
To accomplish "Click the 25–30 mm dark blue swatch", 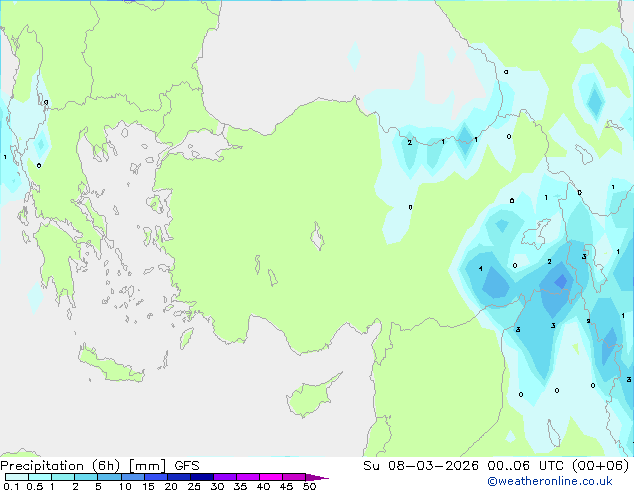I will [202, 477].
